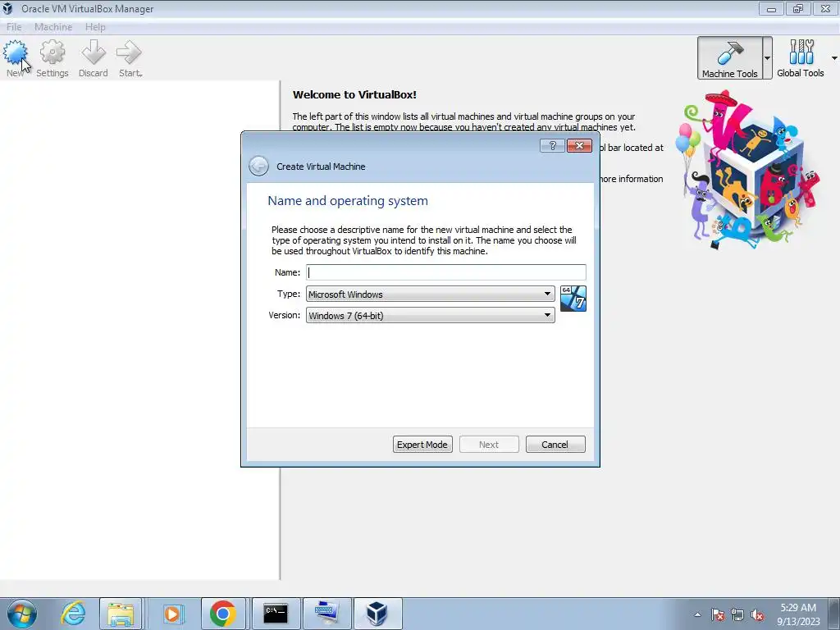Click the muted volume tray icon
This screenshot has width=840, height=630.
757,615
